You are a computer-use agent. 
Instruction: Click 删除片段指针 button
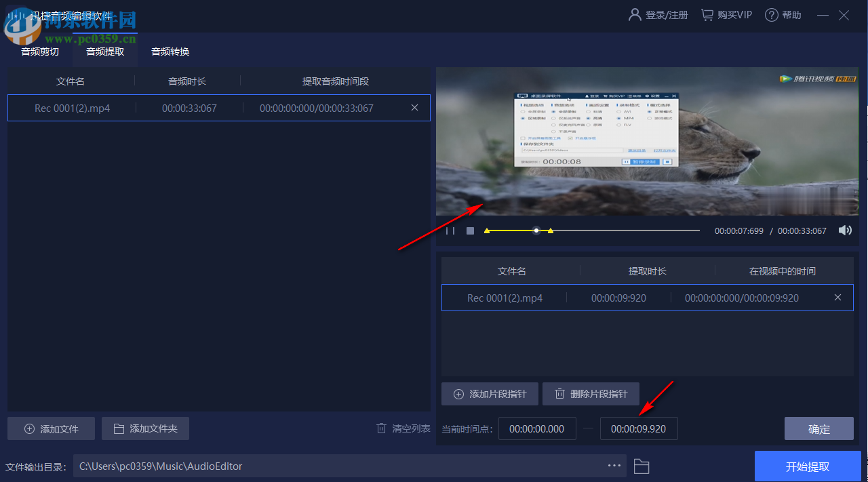(591, 394)
